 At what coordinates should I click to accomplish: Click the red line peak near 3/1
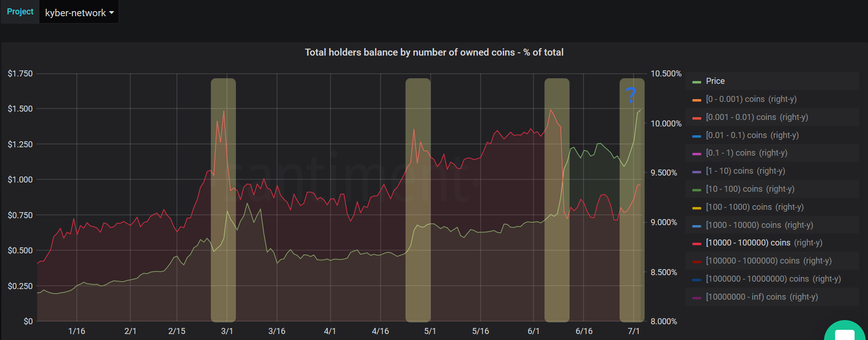(x=224, y=111)
